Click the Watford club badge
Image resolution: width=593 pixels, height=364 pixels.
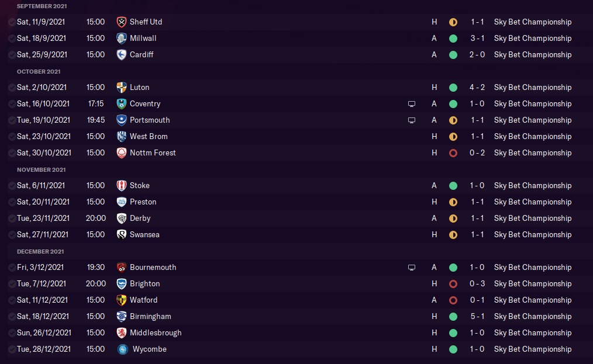click(x=122, y=300)
